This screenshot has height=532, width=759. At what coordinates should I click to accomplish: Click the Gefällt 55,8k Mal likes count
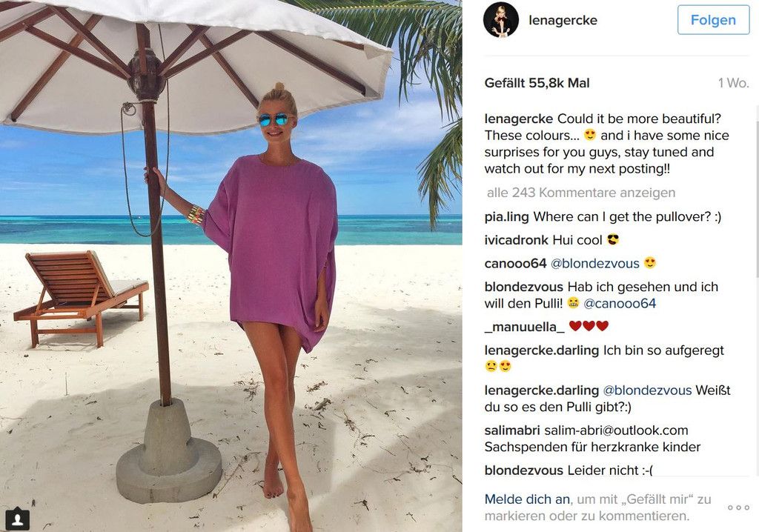pos(537,83)
